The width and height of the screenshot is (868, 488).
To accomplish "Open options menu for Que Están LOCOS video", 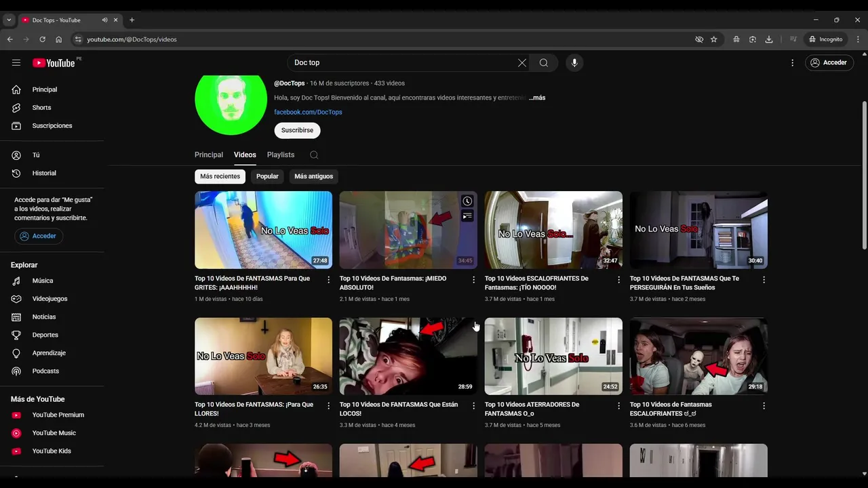I will (x=474, y=405).
